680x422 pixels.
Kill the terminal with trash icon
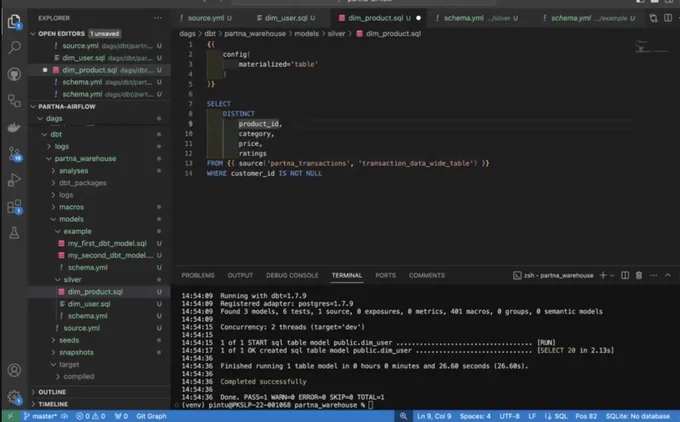click(x=639, y=275)
